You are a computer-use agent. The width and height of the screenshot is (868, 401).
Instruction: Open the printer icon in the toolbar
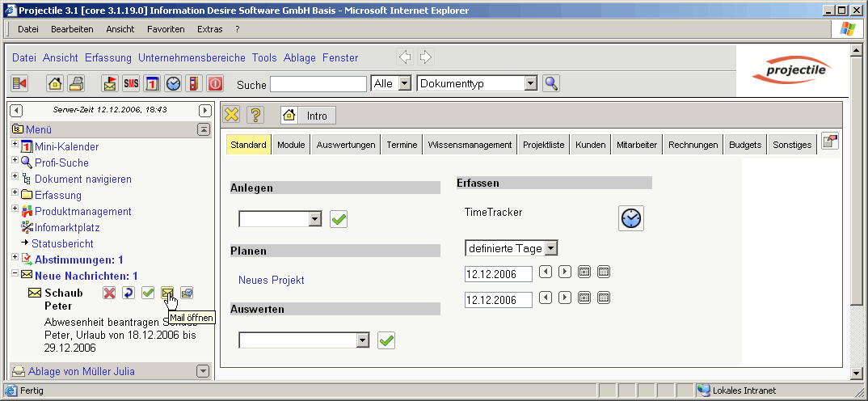(76, 83)
